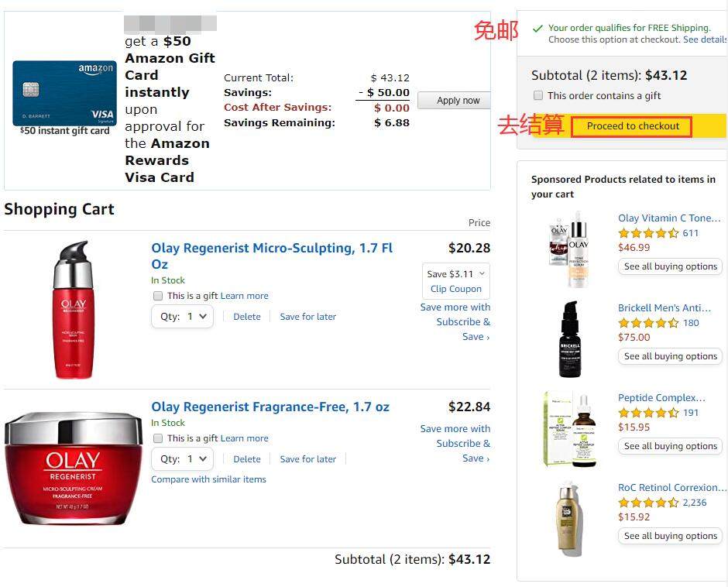Open quantity dropdown for Olay Micro-Sculpting
728x587 pixels.
183,317
